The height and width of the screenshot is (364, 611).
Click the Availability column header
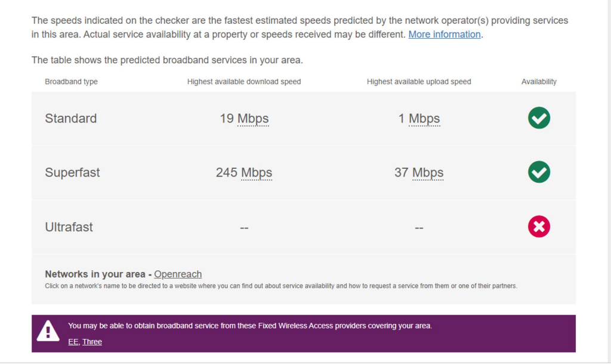(x=539, y=82)
